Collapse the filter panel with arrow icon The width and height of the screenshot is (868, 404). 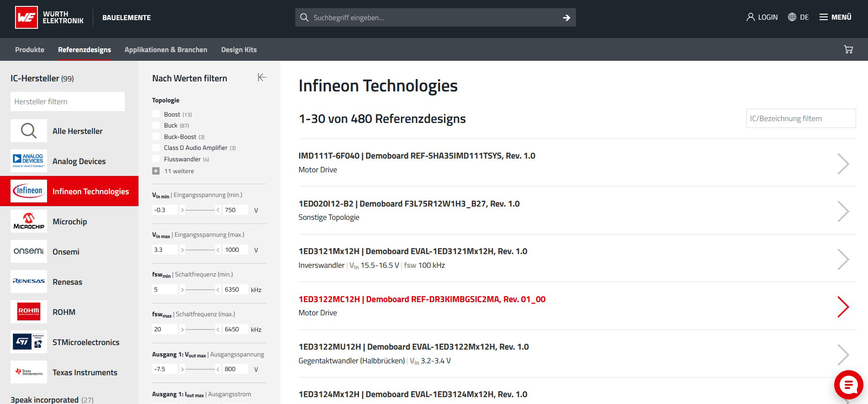(262, 77)
